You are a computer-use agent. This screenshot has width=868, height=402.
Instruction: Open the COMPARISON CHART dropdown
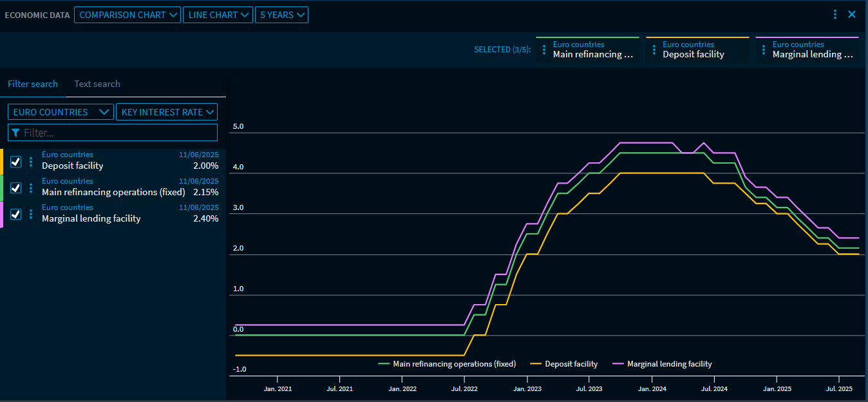127,14
